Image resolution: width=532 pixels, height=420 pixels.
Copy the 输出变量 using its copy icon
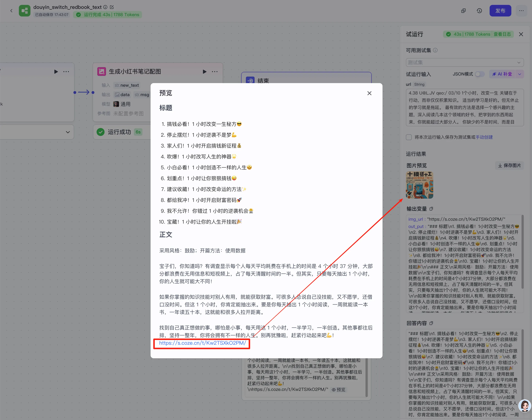431,209
